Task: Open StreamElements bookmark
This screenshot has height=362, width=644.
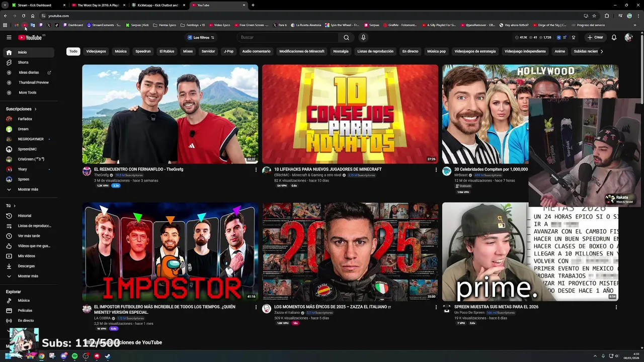Action: coord(104,25)
